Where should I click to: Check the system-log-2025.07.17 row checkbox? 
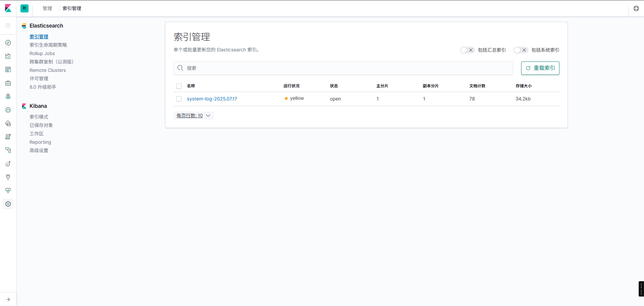179,99
